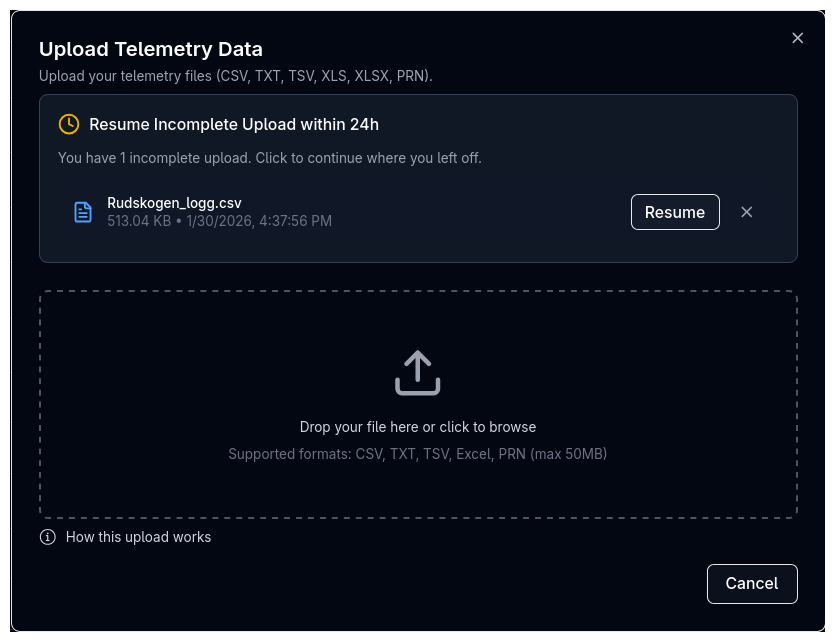The width and height of the screenshot is (834, 642).
Task: Click the info circle icon
Action: [x=48, y=537]
